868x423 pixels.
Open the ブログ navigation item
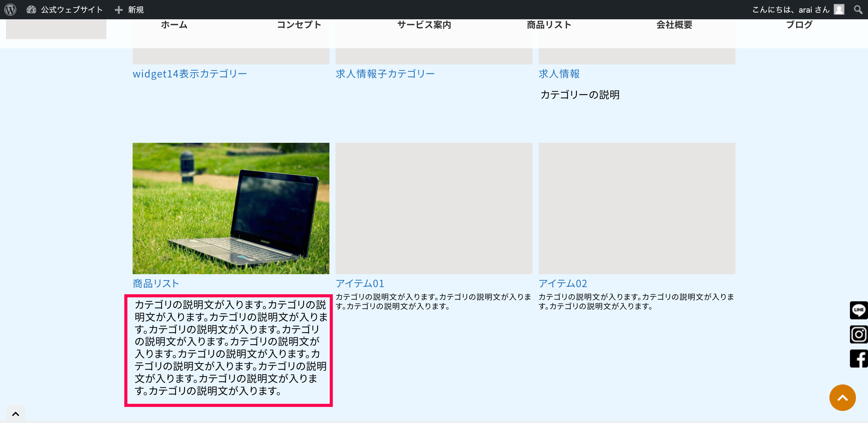(799, 25)
